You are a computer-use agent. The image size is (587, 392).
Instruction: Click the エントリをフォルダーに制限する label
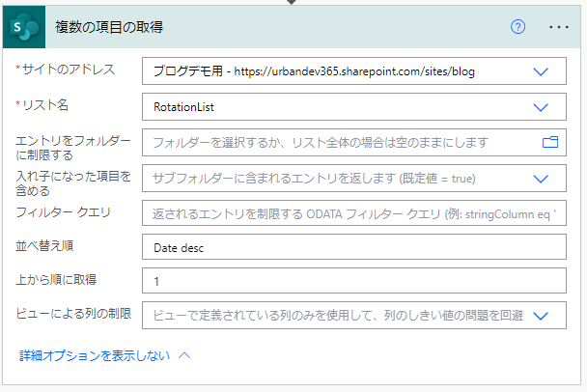(73, 148)
